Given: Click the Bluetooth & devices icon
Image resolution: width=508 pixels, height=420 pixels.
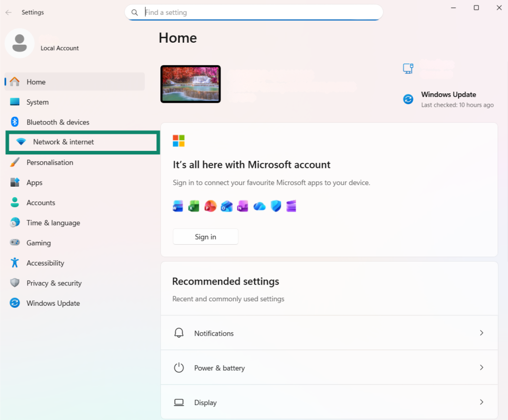Looking at the screenshot, I should click(x=15, y=122).
